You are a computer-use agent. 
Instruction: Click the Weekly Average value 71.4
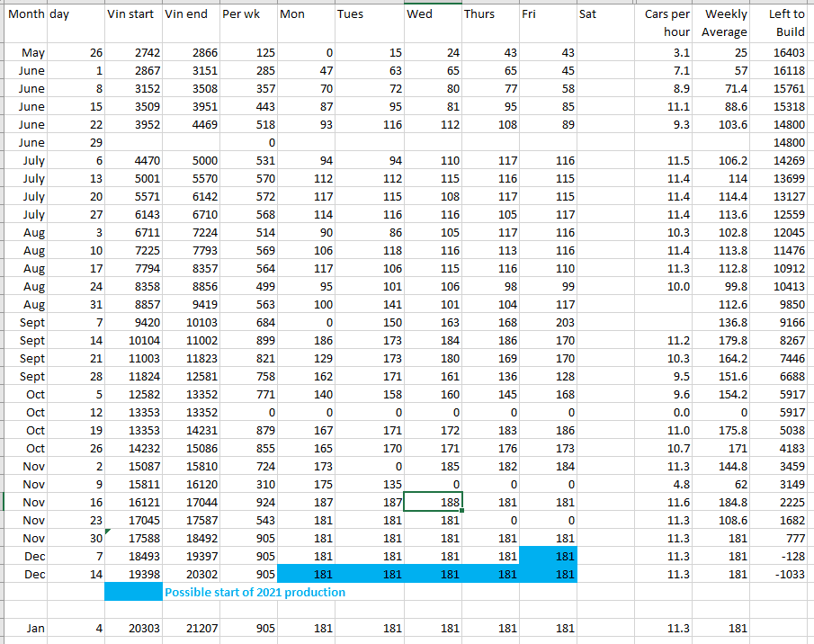[x=724, y=88]
